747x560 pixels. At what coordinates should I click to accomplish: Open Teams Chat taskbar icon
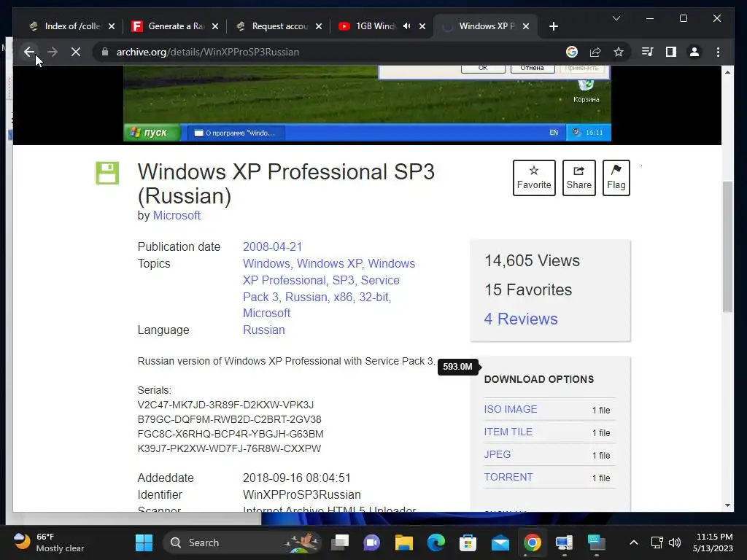click(371, 542)
